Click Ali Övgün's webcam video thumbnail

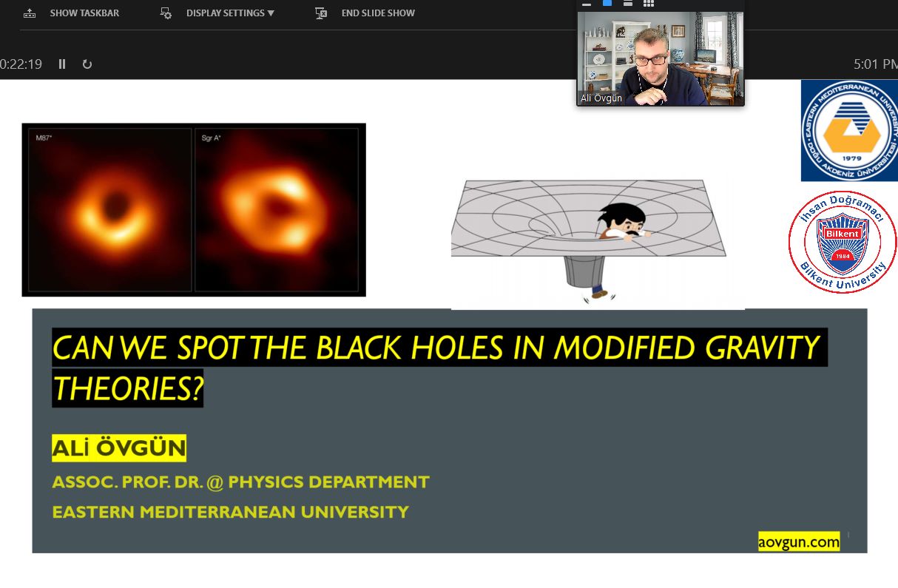tap(660, 59)
